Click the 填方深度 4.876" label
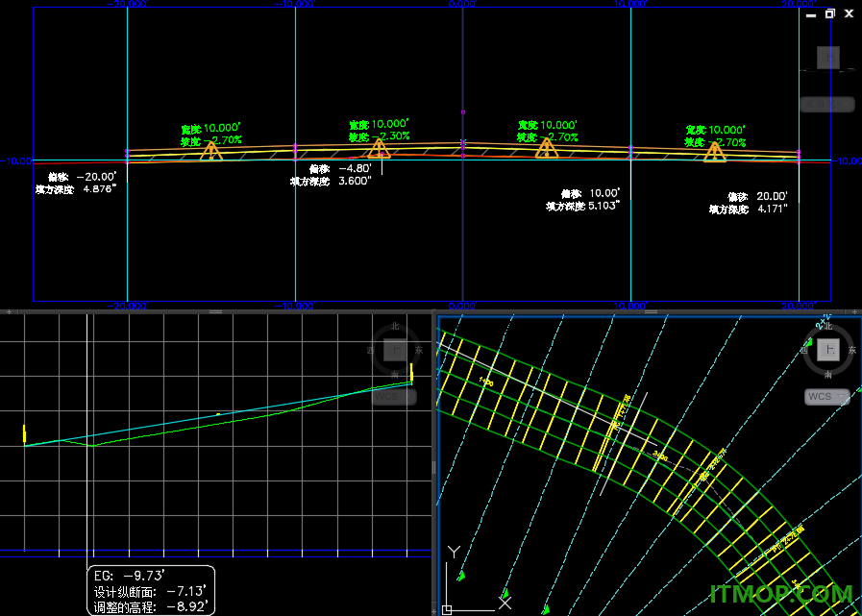The image size is (862, 616). pos(76,189)
